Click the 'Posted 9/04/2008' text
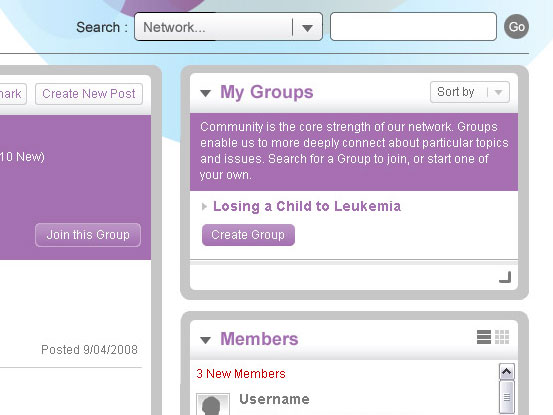 (x=90, y=350)
